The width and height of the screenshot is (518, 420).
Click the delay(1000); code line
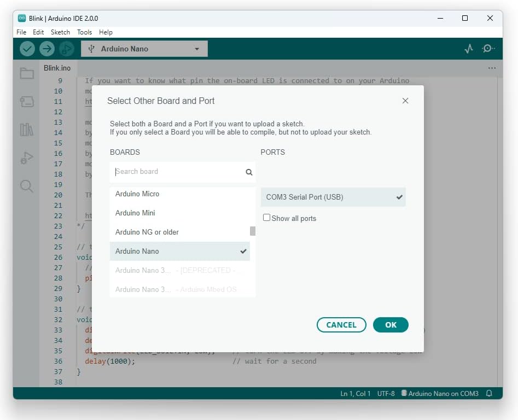point(110,361)
